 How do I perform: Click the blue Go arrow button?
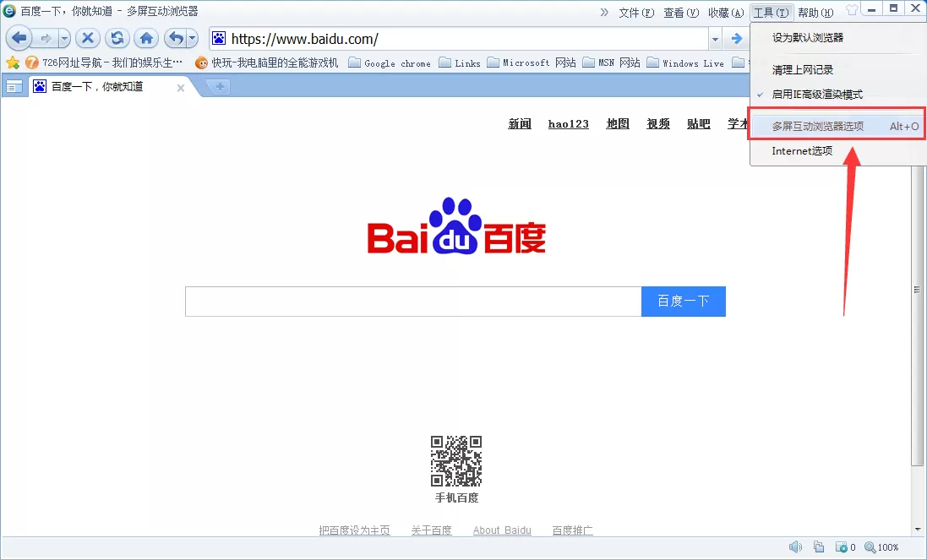(736, 39)
